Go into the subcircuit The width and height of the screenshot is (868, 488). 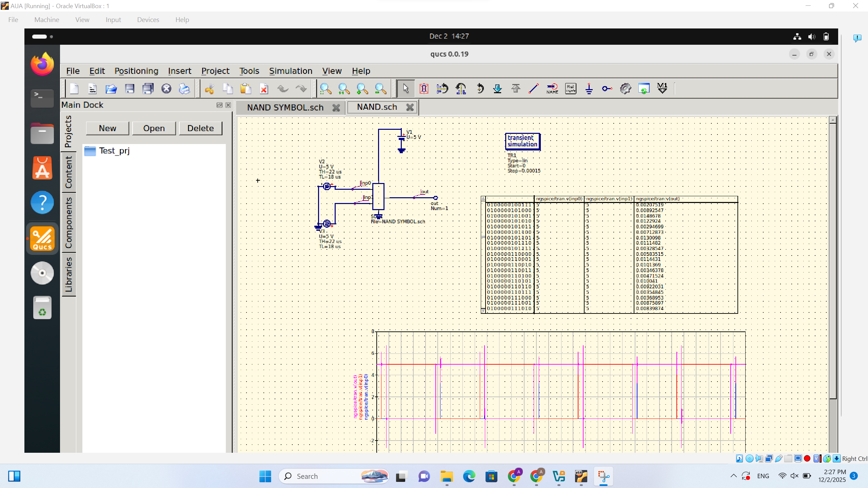[497, 89]
